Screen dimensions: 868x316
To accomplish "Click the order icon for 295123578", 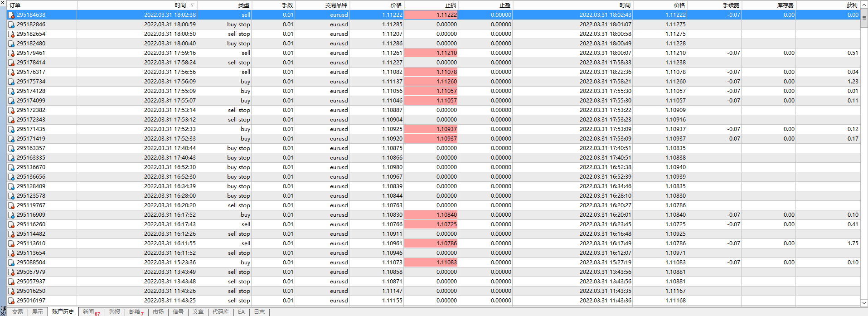I will tap(11, 196).
